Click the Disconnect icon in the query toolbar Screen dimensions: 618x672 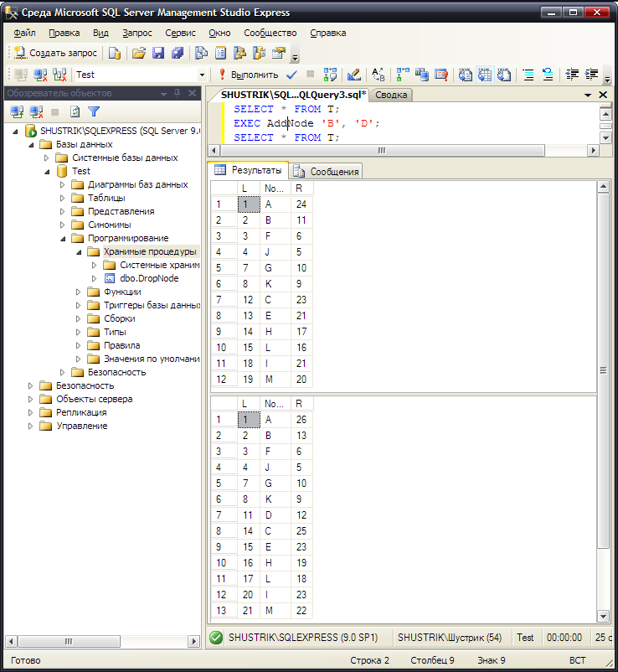(41, 75)
